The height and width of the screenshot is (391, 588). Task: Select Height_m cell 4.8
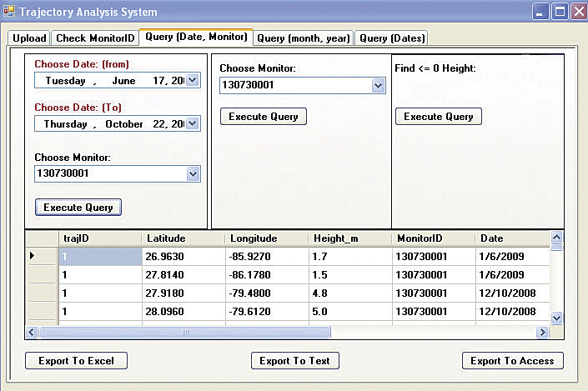click(x=350, y=293)
